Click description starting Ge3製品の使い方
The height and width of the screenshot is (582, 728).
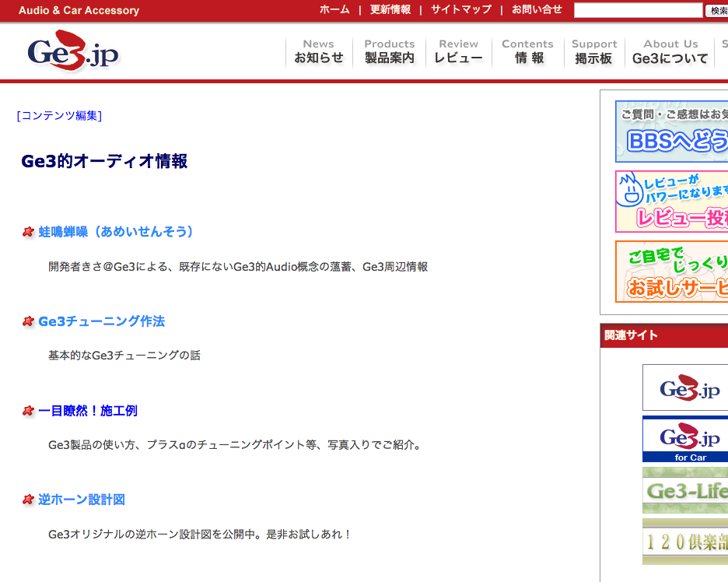click(x=236, y=444)
